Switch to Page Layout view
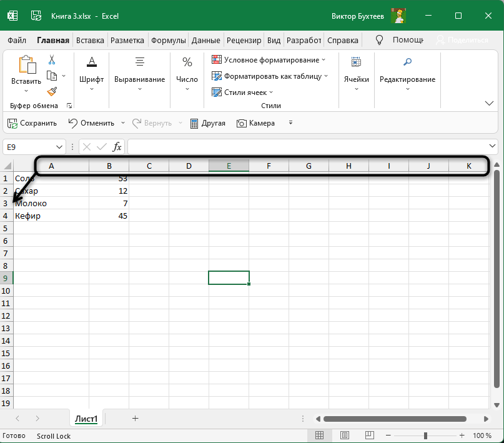The height and width of the screenshot is (443, 504). (345, 436)
